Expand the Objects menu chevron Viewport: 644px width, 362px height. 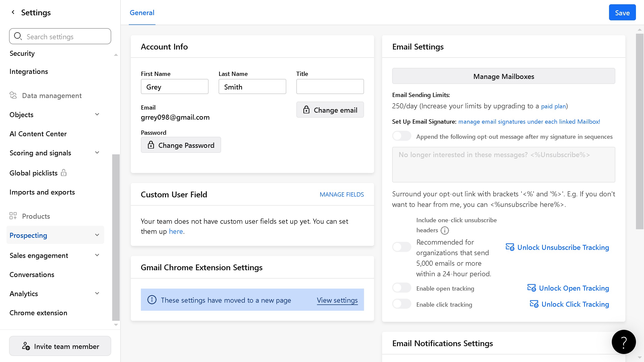click(x=97, y=114)
